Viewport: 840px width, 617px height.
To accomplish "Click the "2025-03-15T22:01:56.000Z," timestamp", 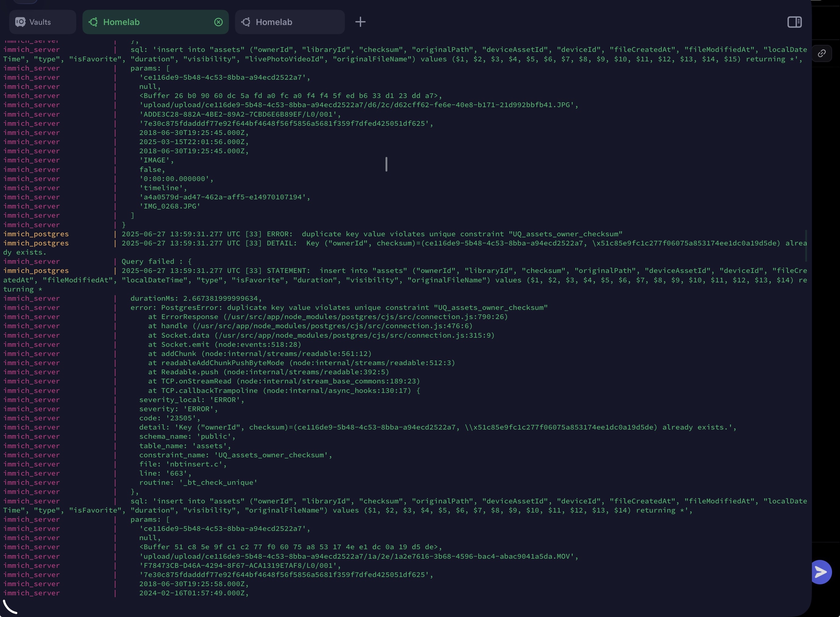I will pyautogui.click(x=194, y=142).
